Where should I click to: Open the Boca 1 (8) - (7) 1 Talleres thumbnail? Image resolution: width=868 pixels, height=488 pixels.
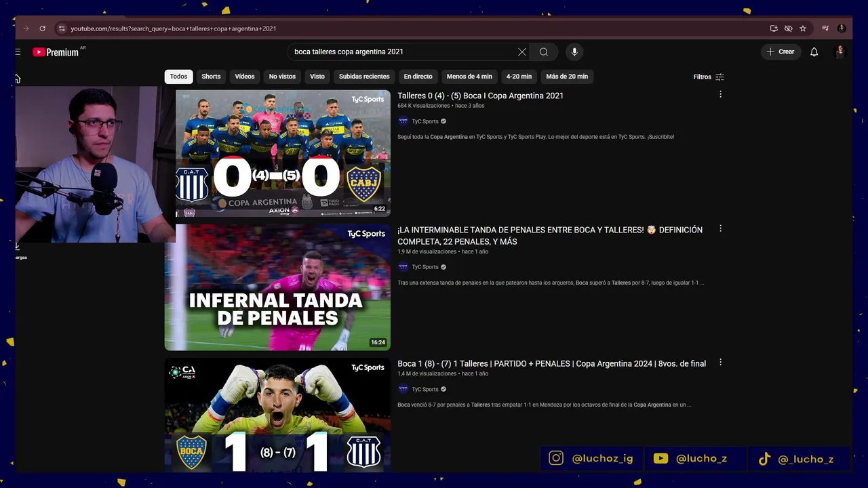point(277,414)
